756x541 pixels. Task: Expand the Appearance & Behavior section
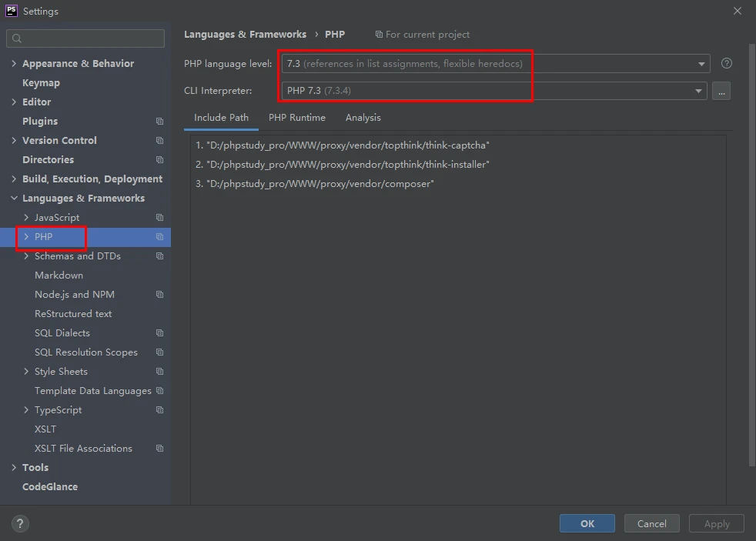coord(14,64)
